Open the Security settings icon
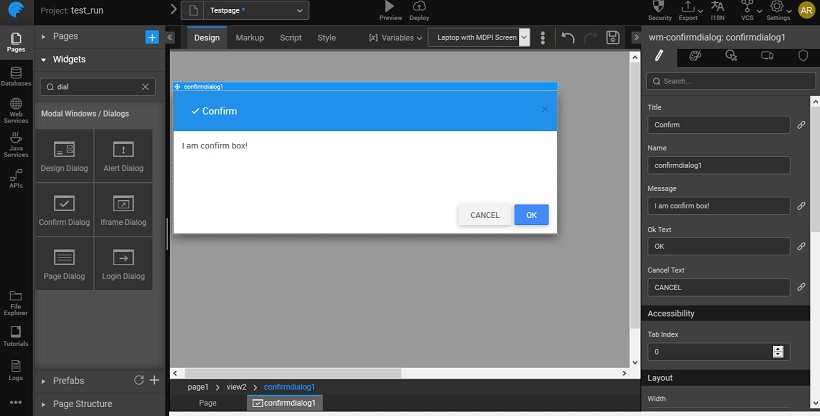The width and height of the screenshot is (820, 416). [x=660, y=10]
